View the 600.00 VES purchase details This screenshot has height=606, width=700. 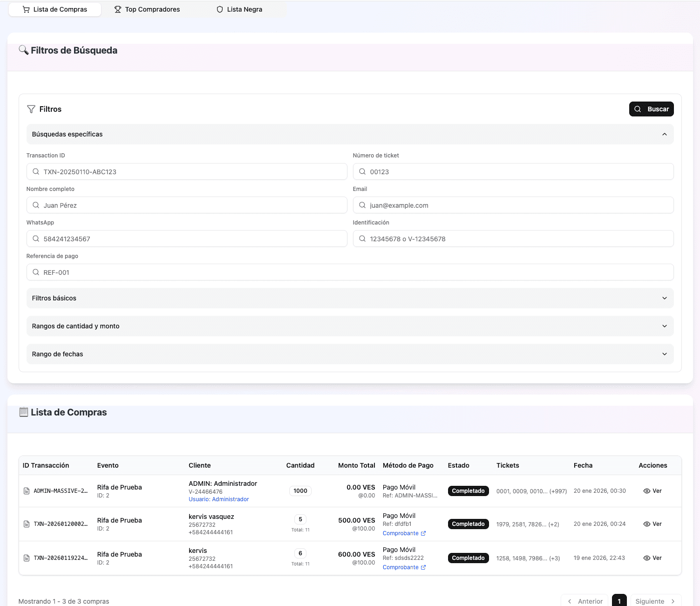[x=652, y=558]
